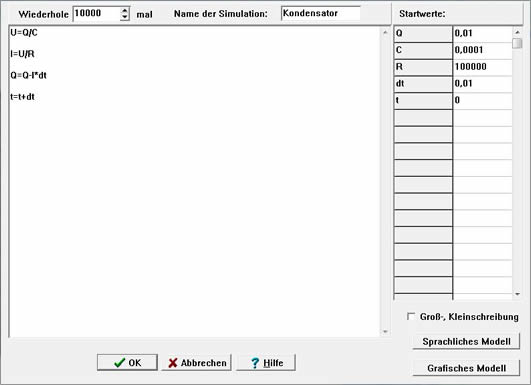This screenshot has height=385, width=531.
Task: Open help via the Hilfe button
Action: [266, 362]
